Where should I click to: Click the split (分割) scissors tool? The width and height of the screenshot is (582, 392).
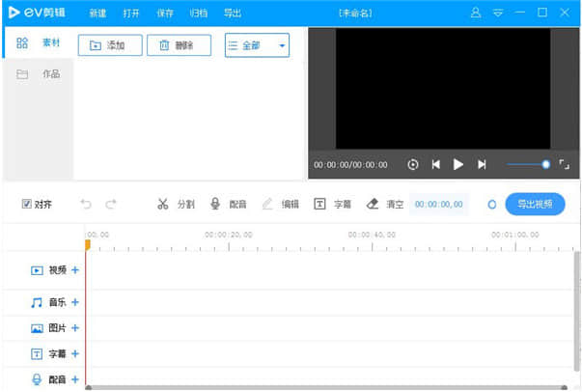pyautogui.click(x=176, y=205)
